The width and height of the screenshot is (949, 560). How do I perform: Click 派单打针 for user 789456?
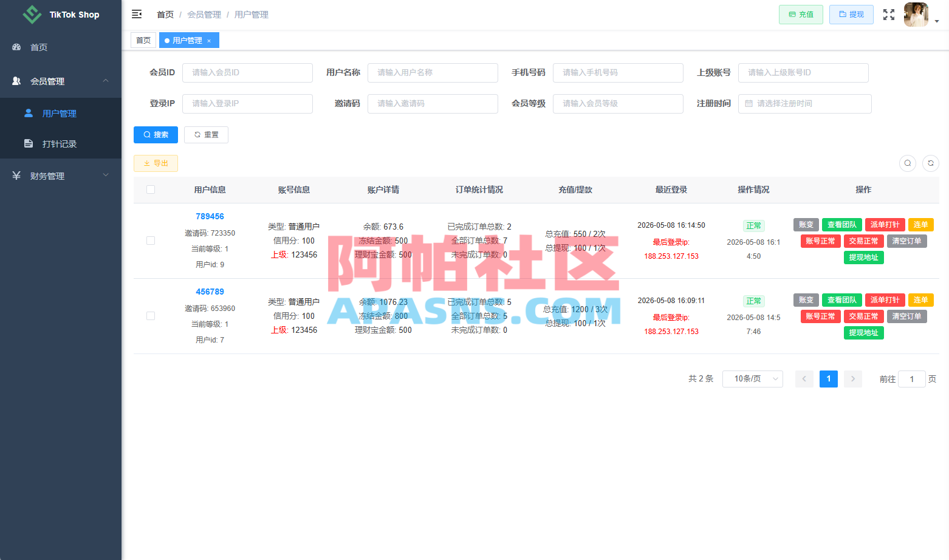tap(885, 225)
